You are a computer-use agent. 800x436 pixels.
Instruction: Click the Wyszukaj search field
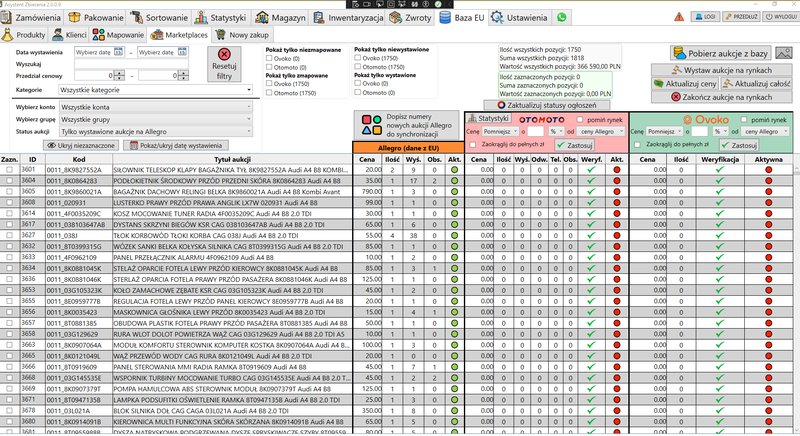pos(131,64)
